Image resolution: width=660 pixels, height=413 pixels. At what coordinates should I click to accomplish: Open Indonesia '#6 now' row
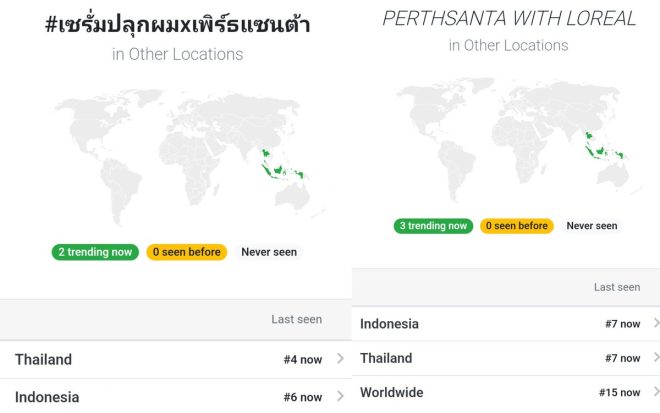point(176,397)
